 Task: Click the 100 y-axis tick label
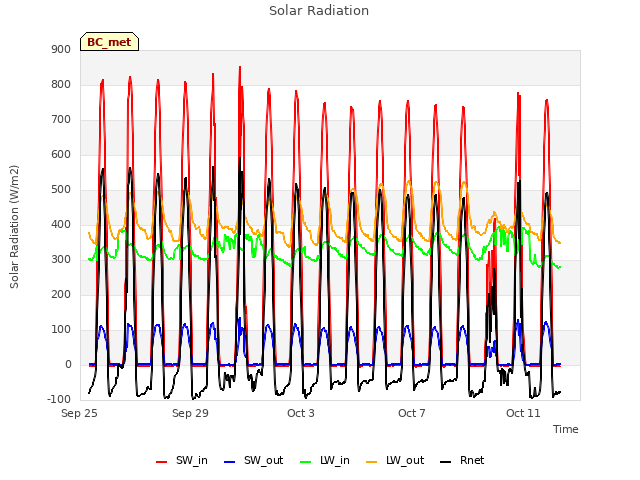click(61, 330)
